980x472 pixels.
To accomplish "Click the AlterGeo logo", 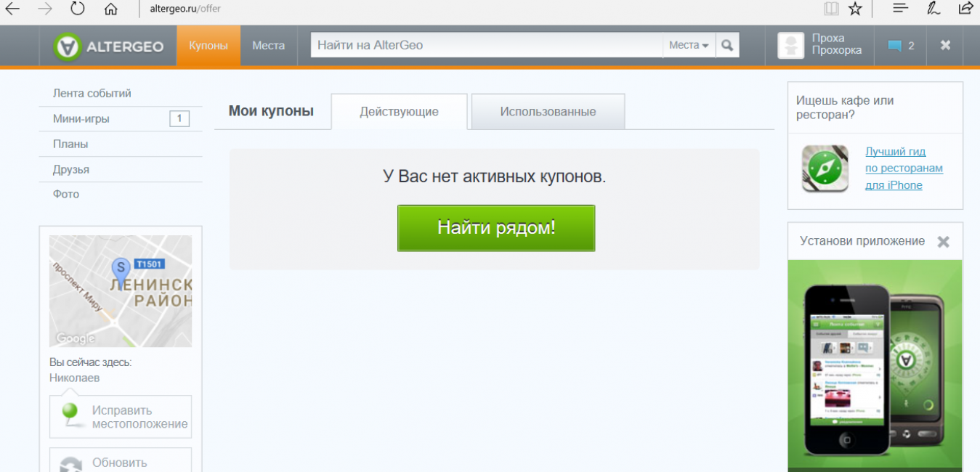I will click(109, 46).
